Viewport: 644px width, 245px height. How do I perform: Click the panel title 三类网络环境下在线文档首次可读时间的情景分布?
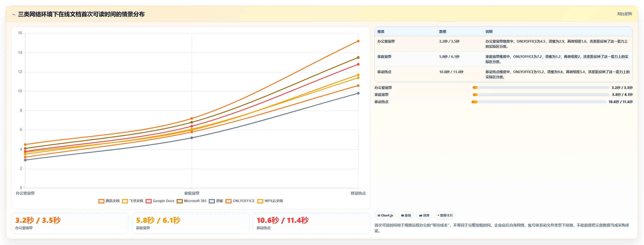pyautogui.click(x=81, y=14)
